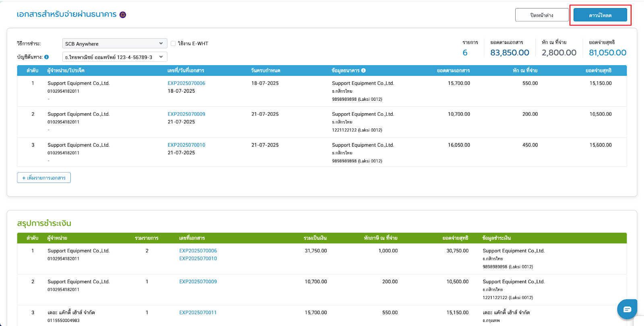Screen dimensions: 644x326
Task: Enable the ใช้งาน E-WHT checkbox
Action: (173, 44)
